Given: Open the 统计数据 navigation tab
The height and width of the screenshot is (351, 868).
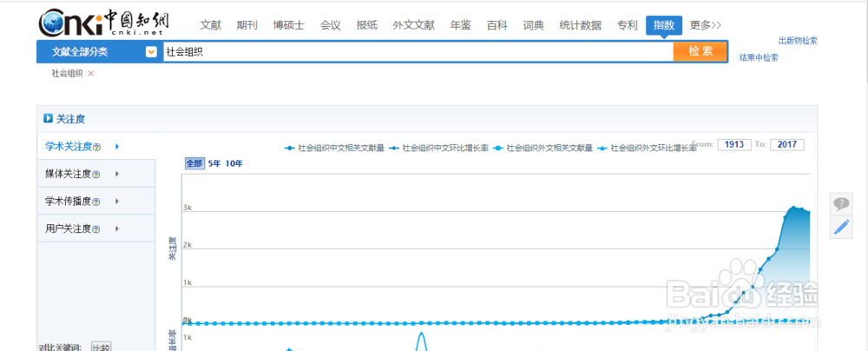Looking at the screenshot, I should [580, 25].
